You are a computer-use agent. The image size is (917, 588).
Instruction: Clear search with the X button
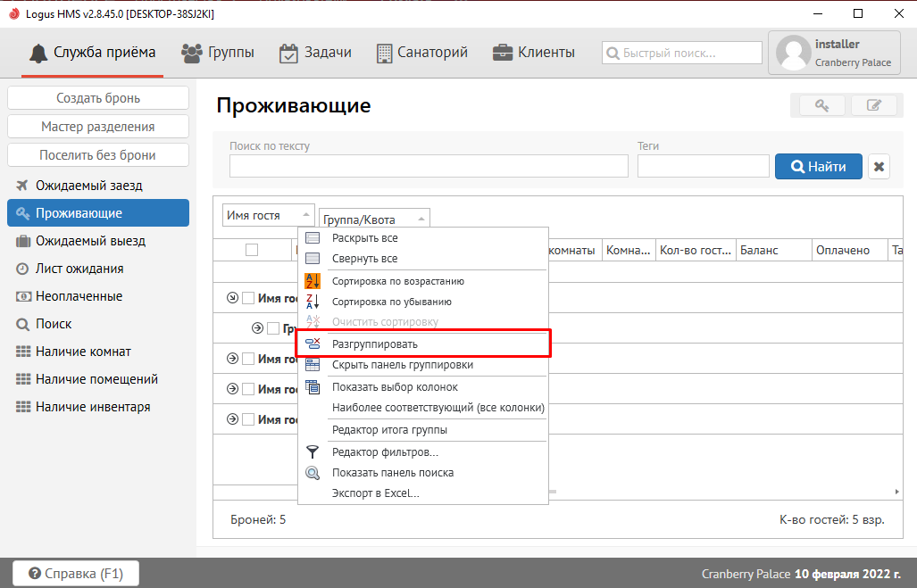[879, 167]
